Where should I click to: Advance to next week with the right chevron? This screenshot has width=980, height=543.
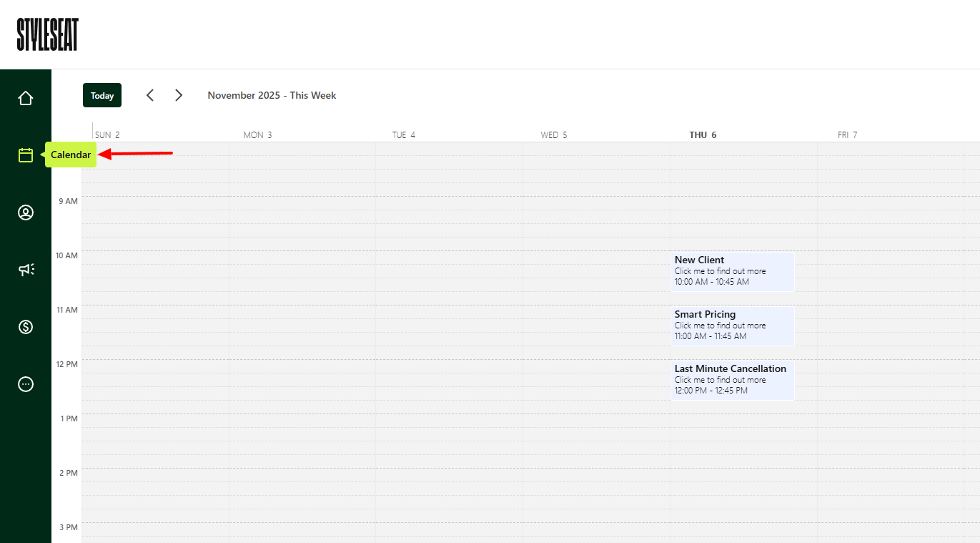pyautogui.click(x=178, y=94)
